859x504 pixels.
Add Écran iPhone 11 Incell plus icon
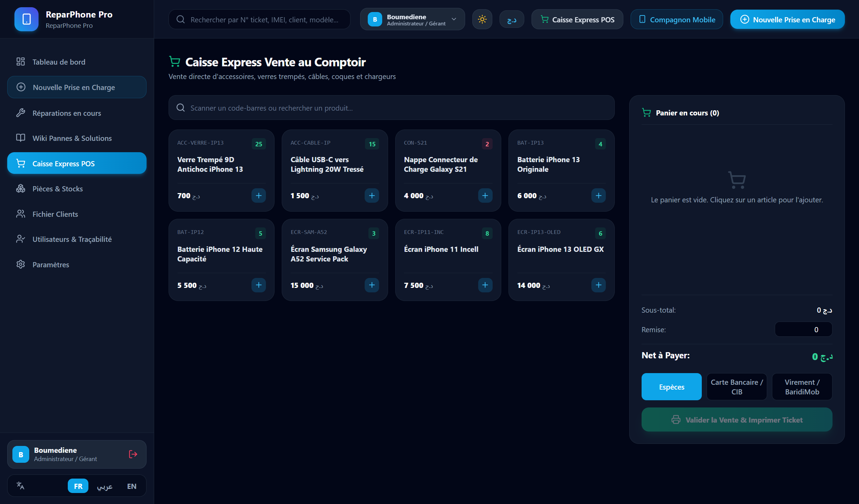[x=485, y=285]
